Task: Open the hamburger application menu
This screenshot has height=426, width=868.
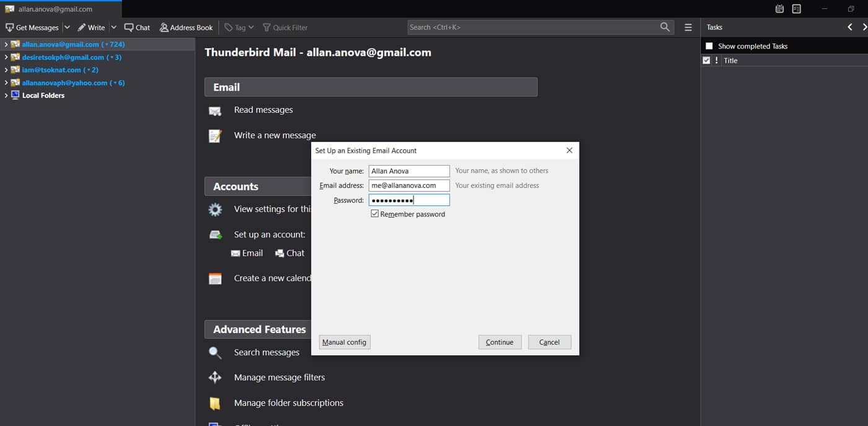Action: click(x=688, y=27)
